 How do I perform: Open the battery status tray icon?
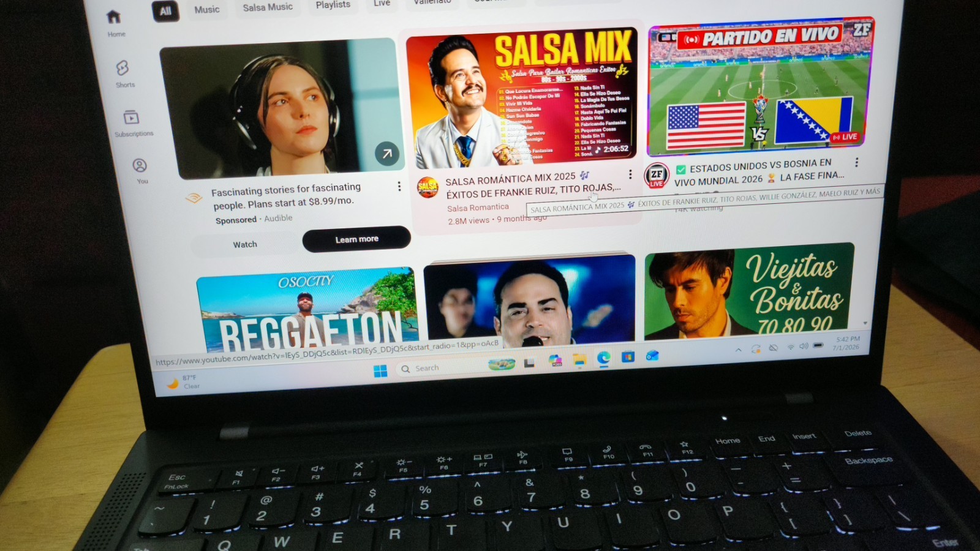click(x=818, y=345)
